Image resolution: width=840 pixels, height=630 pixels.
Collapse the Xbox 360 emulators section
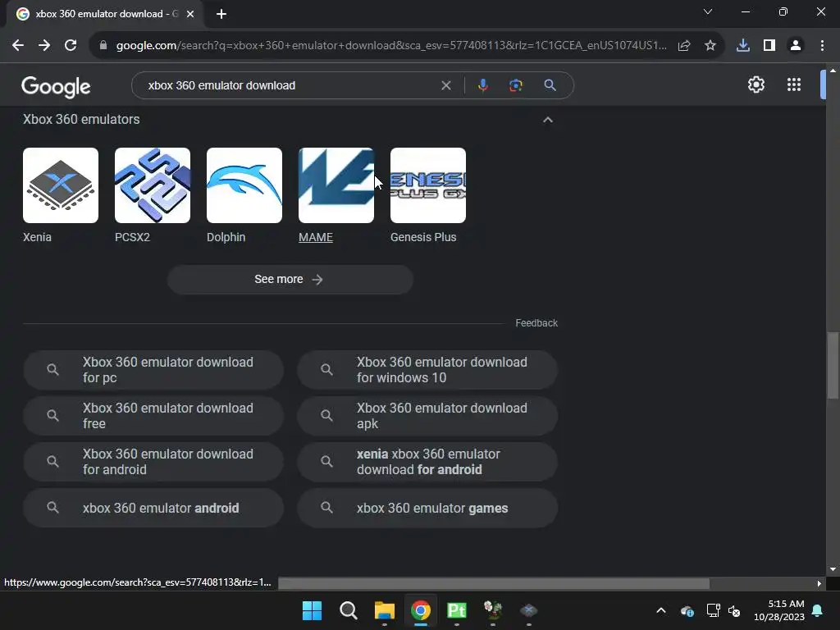click(x=547, y=120)
